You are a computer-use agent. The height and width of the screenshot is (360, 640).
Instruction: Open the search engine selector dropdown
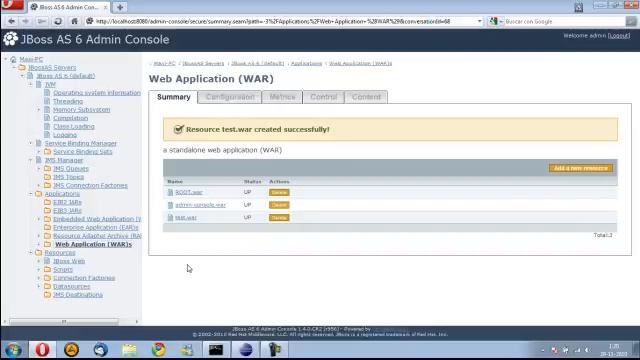[496, 21]
